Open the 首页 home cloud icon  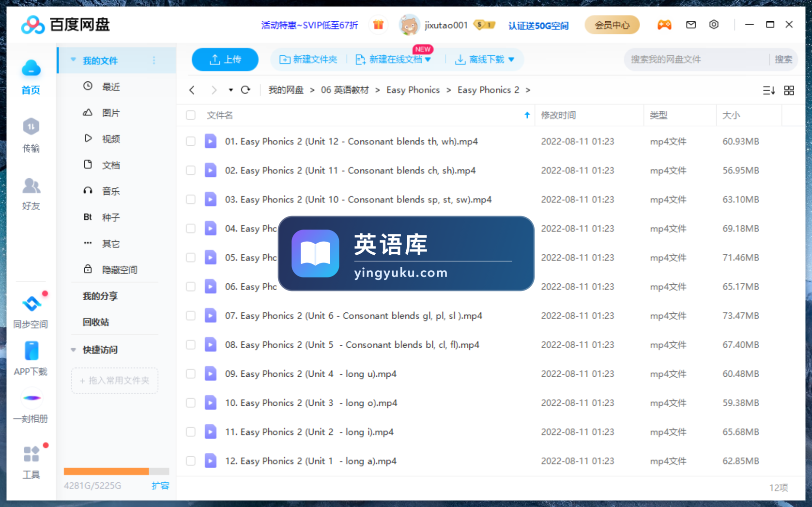[x=31, y=68]
